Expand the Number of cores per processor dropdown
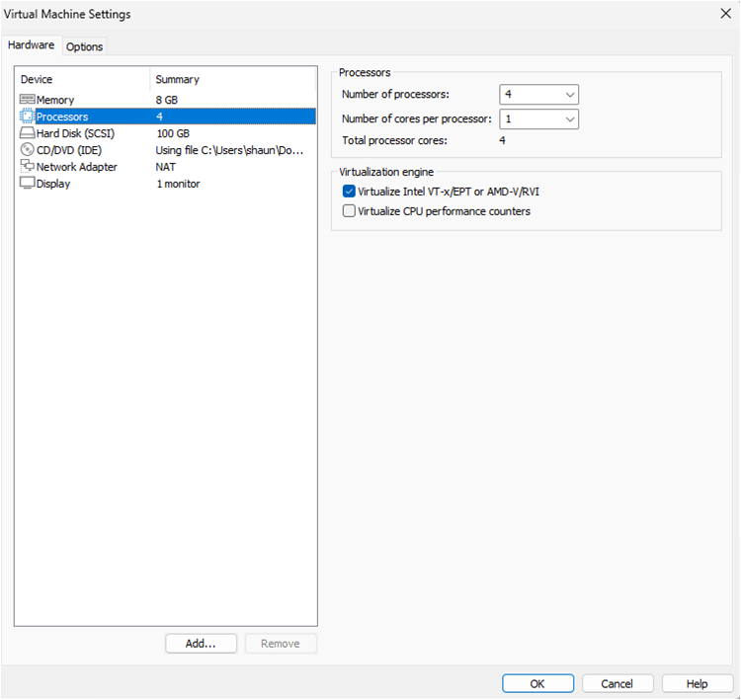Image resolution: width=741 pixels, height=700 pixels. pos(538,119)
